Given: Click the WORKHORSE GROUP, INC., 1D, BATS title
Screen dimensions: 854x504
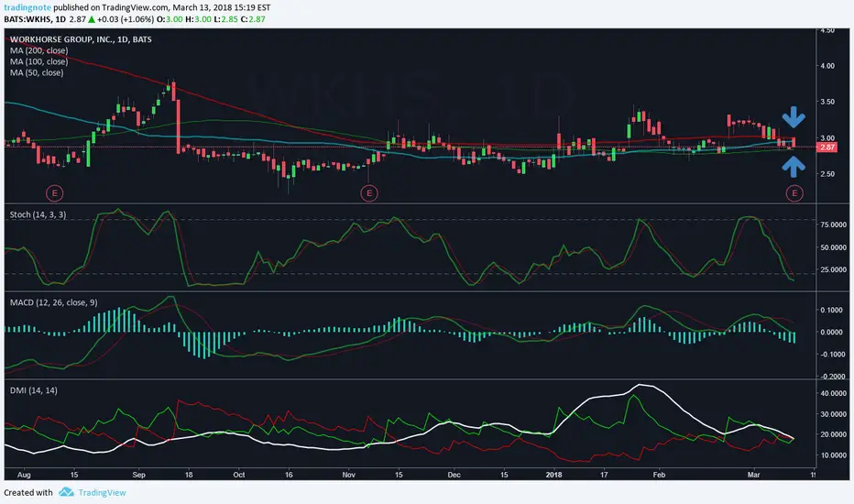Looking at the screenshot, I should click(81, 39).
